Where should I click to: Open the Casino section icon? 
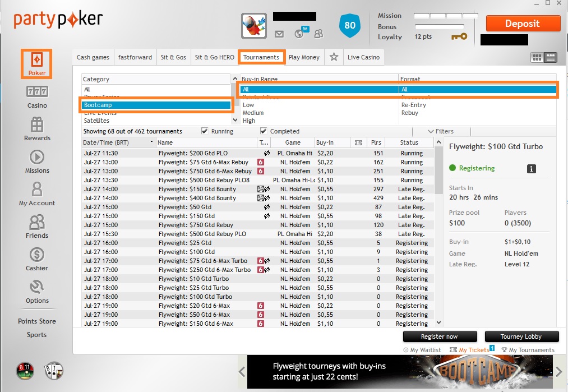pyautogui.click(x=37, y=91)
